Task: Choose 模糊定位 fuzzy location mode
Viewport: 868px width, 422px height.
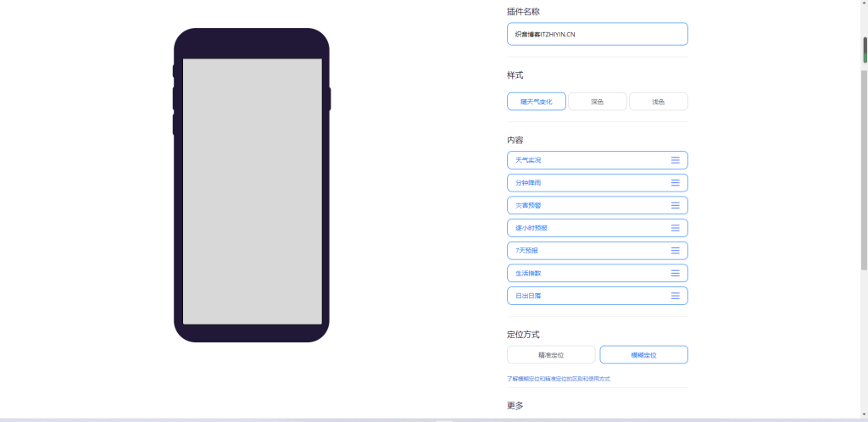Action: click(644, 355)
